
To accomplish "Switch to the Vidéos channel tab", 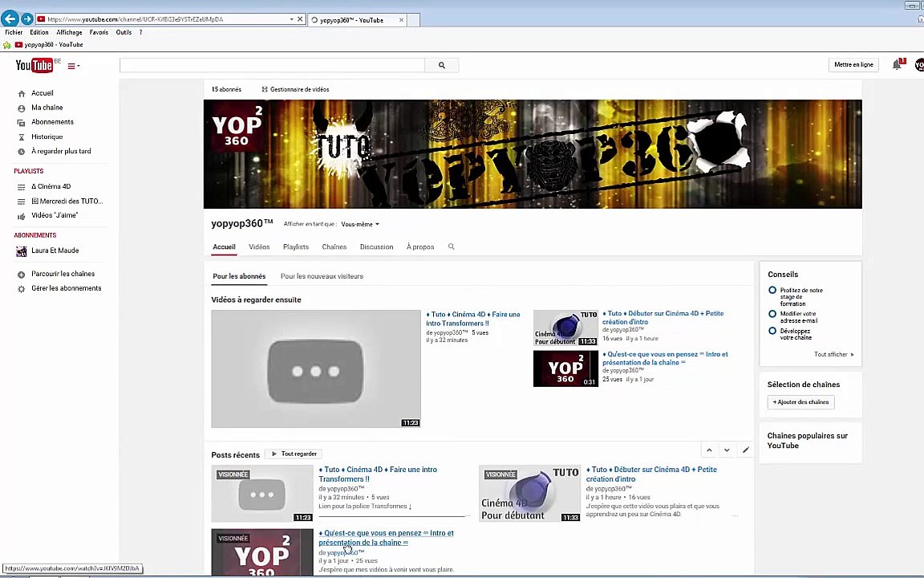I will coord(259,247).
